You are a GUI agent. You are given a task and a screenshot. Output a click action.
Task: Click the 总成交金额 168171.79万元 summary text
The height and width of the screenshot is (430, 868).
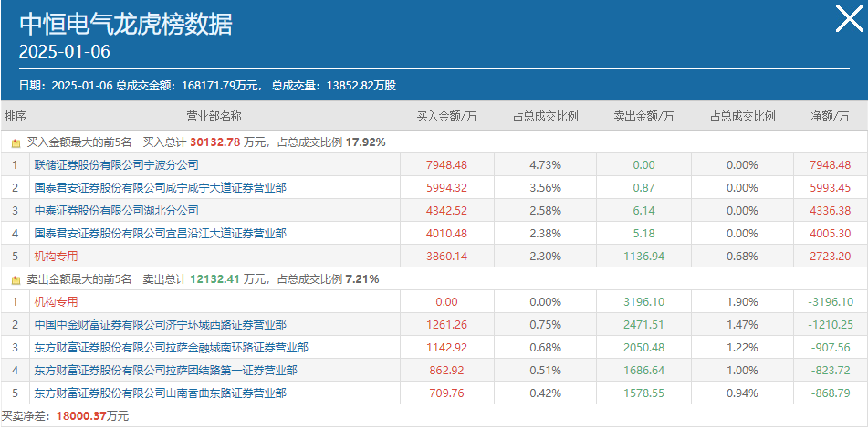pos(188,86)
